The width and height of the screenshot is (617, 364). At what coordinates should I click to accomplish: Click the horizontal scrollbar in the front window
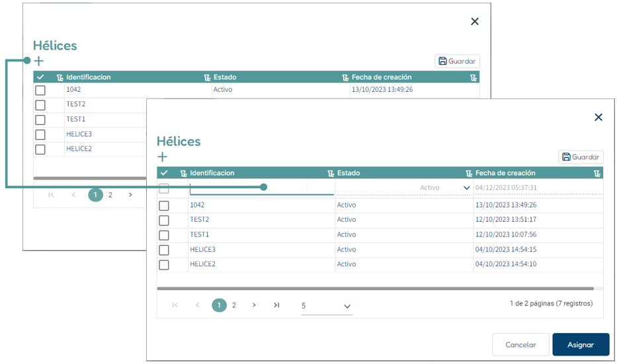(375, 289)
